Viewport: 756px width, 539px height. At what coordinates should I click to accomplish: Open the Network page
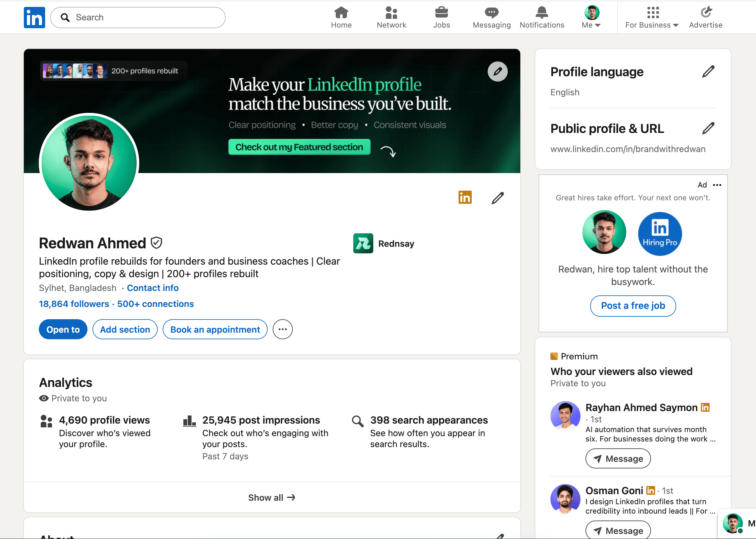(x=391, y=18)
